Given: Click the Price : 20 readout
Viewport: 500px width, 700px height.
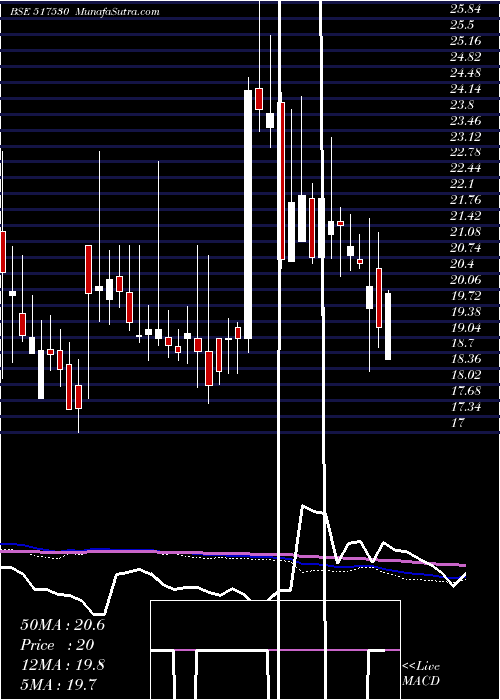Looking at the screenshot, I should (57, 645).
